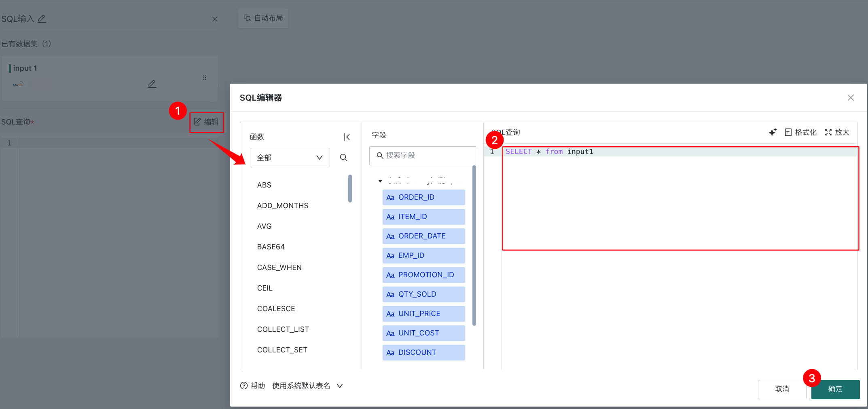Click the 取消 cancel button
Viewport: 868px width, 409px height.
781,389
